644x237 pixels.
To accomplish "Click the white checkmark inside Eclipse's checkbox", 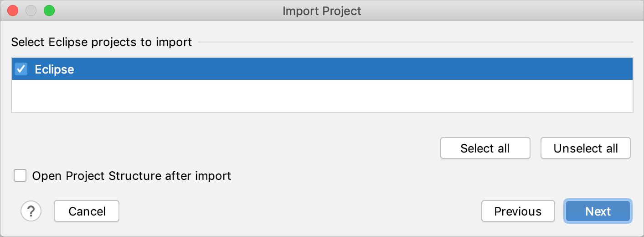I will pyautogui.click(x=21, y=69).
